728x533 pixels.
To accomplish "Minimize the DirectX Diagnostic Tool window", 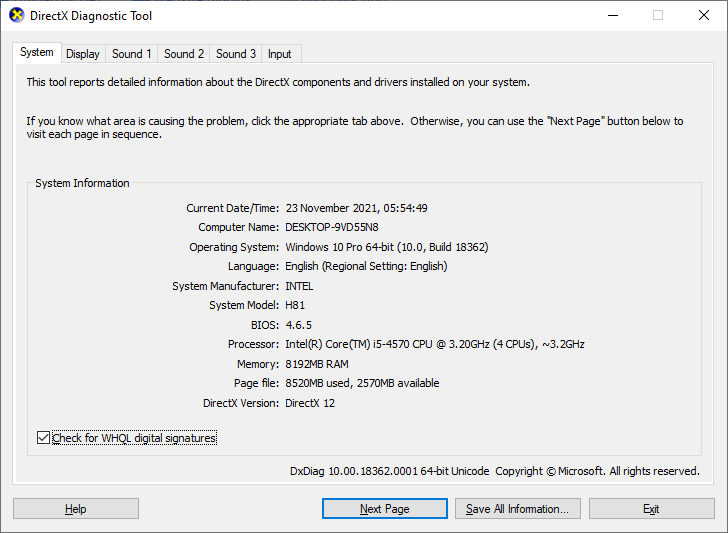I will [x=613, y=15].
